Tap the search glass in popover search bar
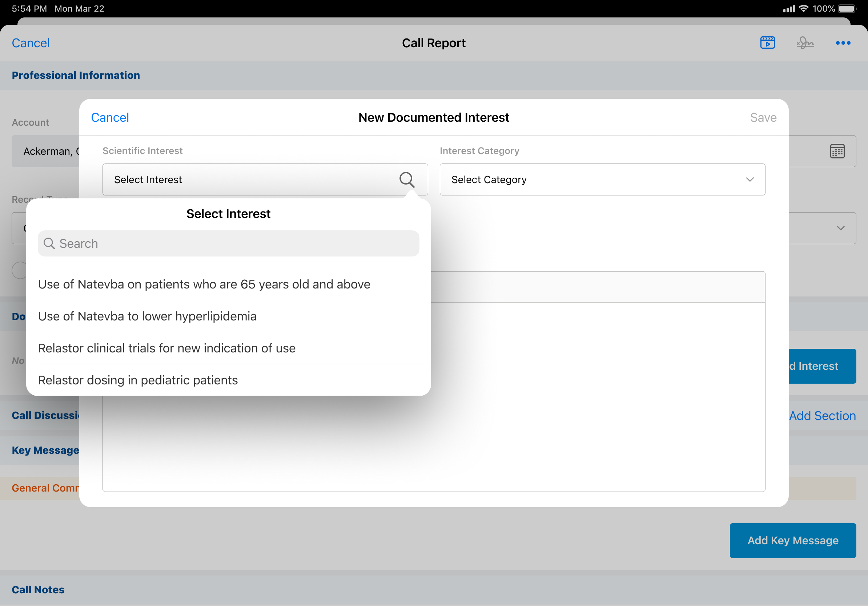This screenshot has width=868, height=606. [x=49, y=243]
